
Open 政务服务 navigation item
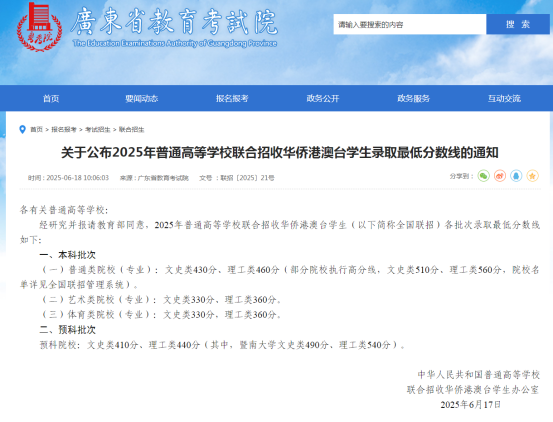pyautogui.click(x=413, y=98)
